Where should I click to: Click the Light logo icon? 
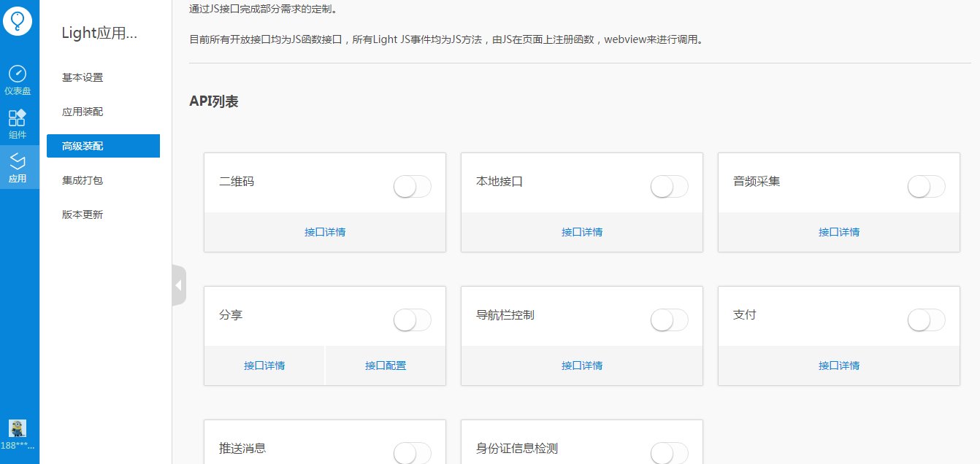point(18,21)
